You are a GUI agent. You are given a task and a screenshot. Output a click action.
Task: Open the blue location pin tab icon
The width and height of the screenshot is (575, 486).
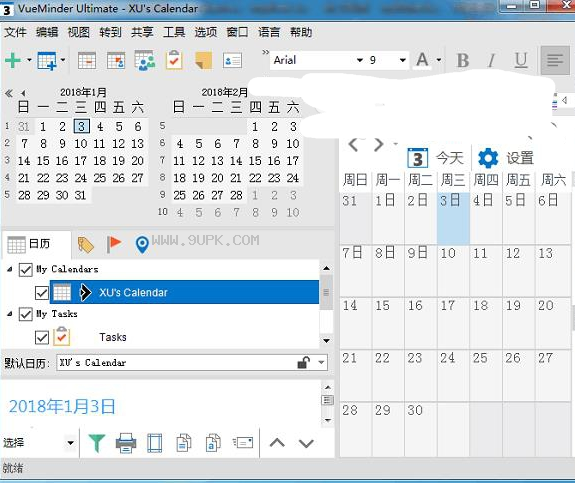coord(142,245)
